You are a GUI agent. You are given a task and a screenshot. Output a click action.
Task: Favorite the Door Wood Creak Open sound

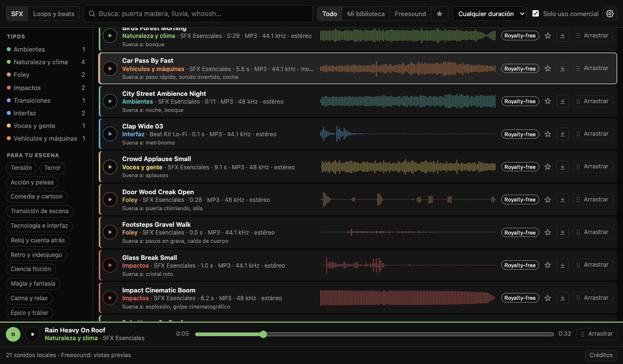tap(548, 200)
